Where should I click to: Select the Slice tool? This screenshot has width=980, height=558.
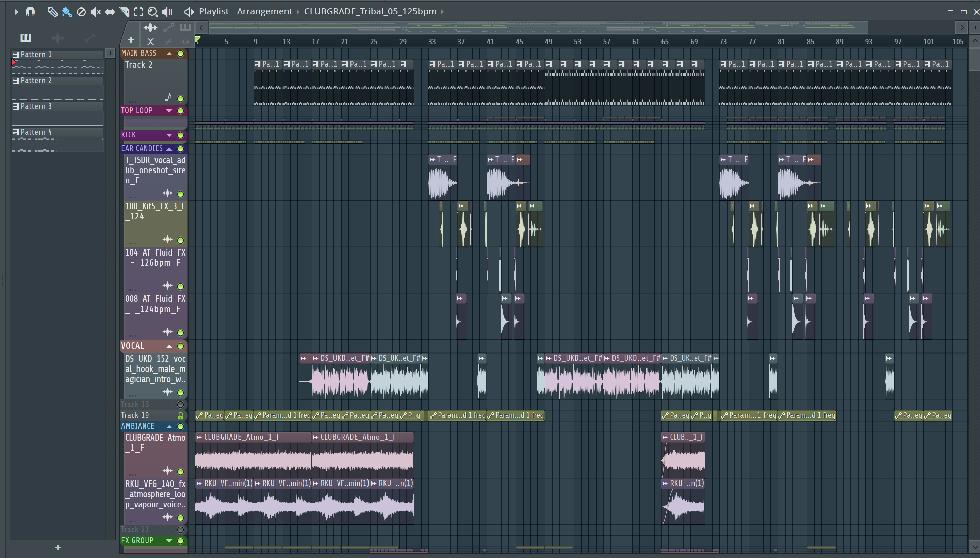point(124,12)
